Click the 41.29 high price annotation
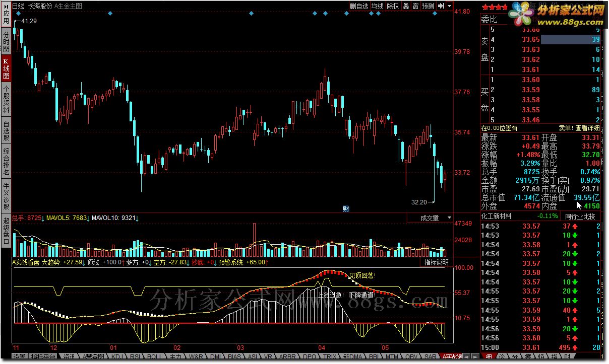 pyautogui.click(x=28, y=21)
